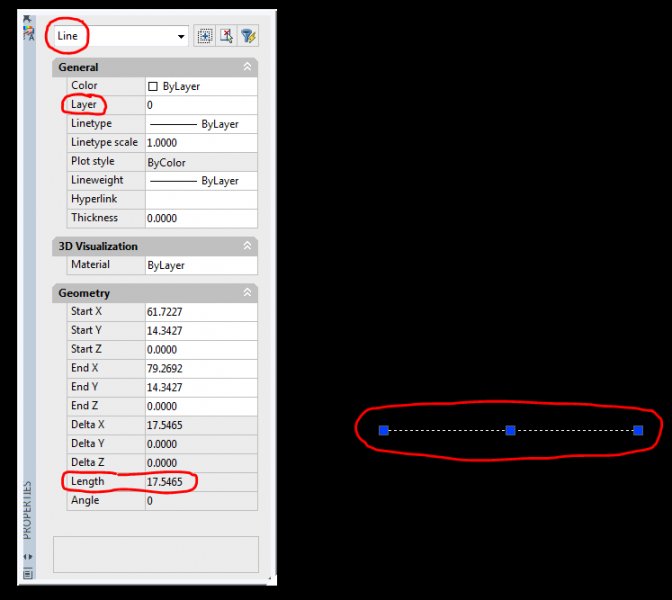Click the vertical PROPERTIES title bar
Image resolution: width=672 pixels, height=600 pixels.
click(27, 510)
